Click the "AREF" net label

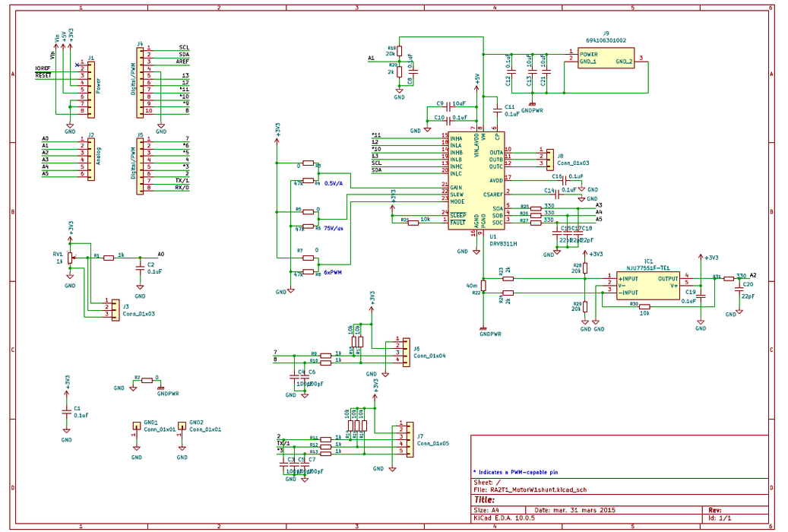[x=182, y=62]
